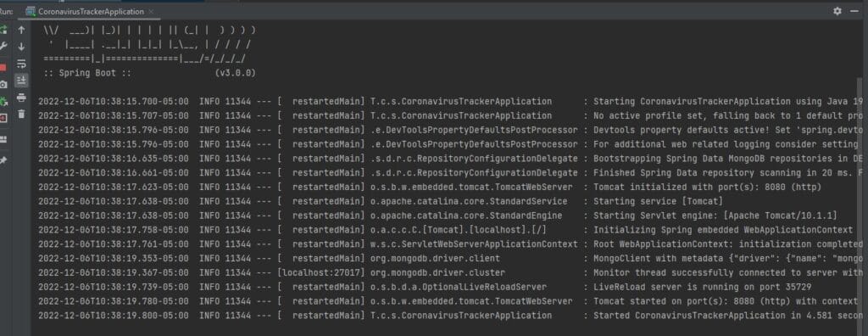The image size is (868, 336).
Task: Open the layout icon in left sidebar
Action: pyautogui.click(x=3, y=139)
